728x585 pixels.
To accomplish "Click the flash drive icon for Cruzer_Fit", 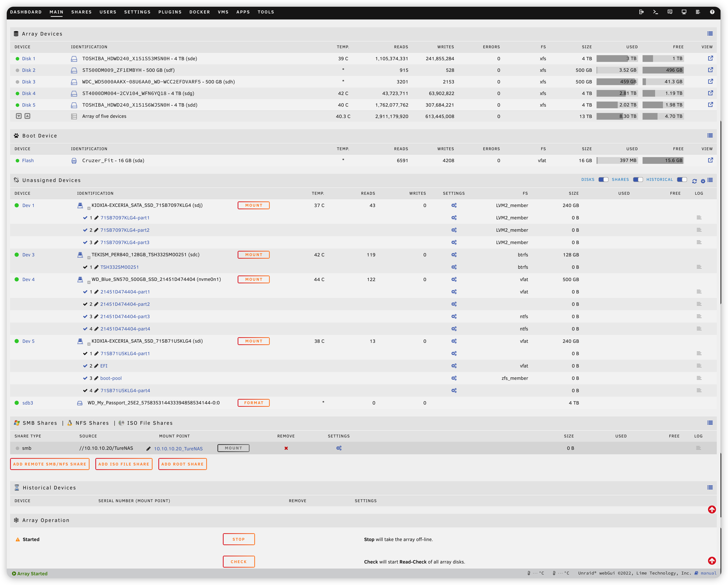I will pyautogui.click(x=74, y=161).
